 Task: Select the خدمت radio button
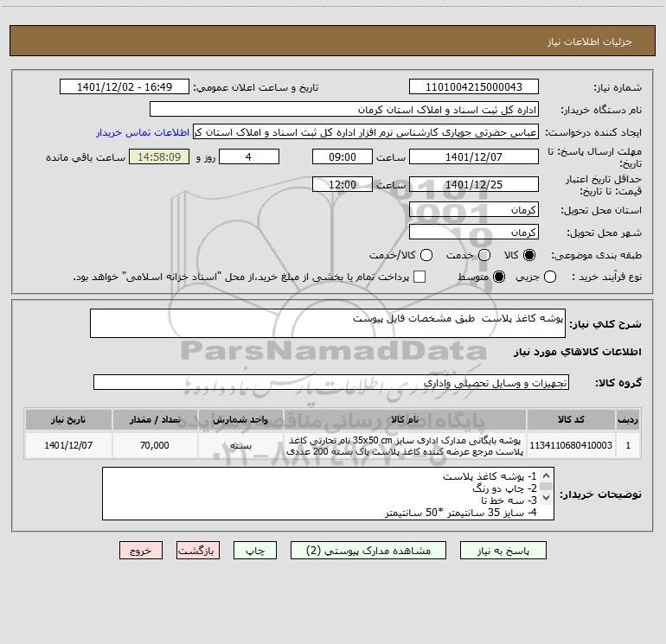[x=484, y=255]
